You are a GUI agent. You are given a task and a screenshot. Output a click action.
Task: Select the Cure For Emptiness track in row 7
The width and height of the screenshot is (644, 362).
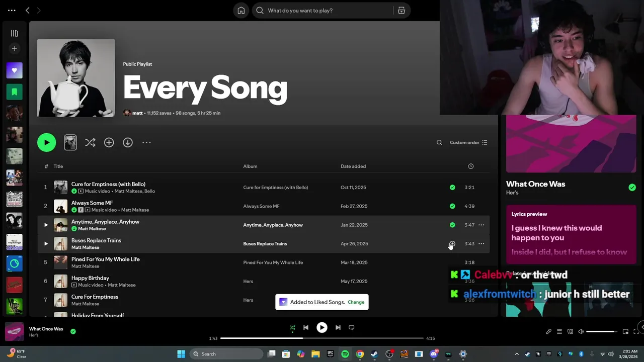(x=95, y=297)
